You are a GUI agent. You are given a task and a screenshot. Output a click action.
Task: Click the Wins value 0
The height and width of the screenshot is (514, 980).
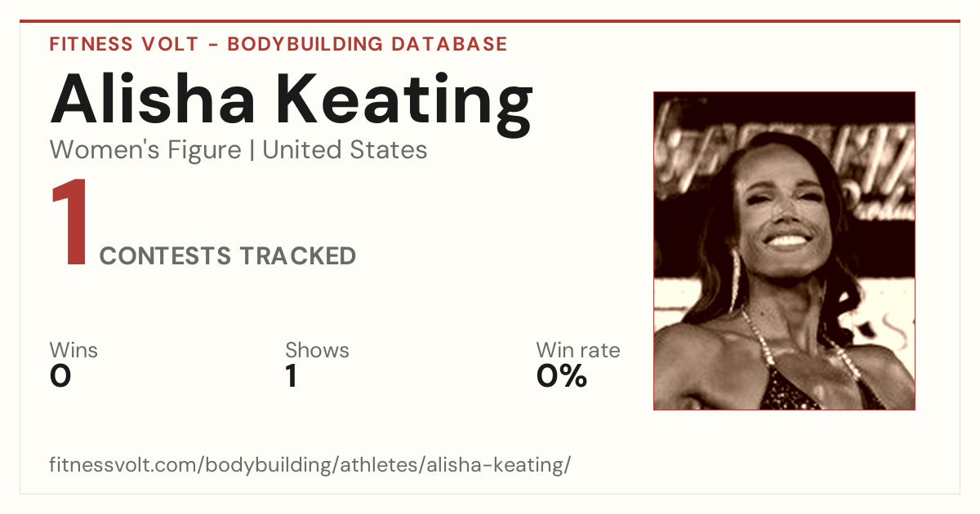60,377
